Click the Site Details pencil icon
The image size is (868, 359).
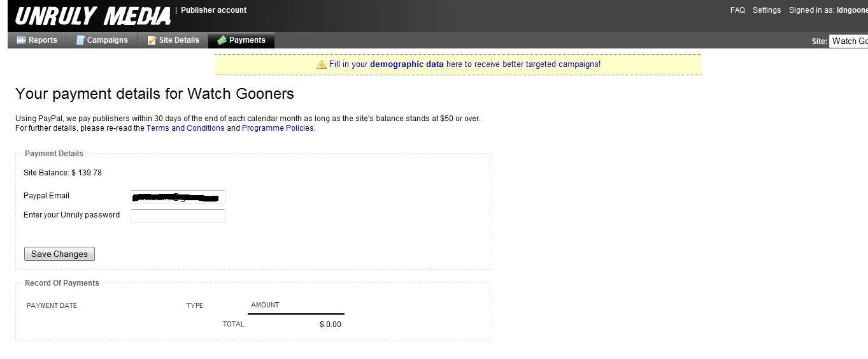pyautogui.click(x=152, y=40)
